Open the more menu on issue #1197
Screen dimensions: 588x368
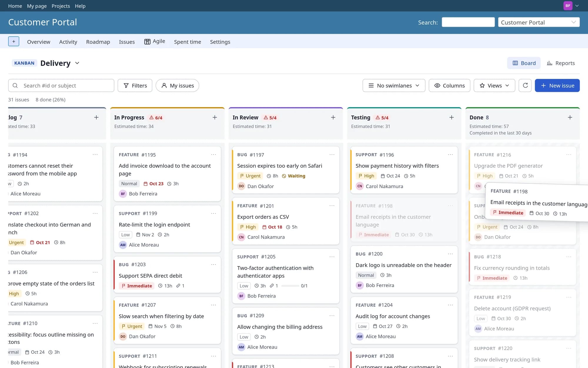pyautogui.click(x=332, y=155)
